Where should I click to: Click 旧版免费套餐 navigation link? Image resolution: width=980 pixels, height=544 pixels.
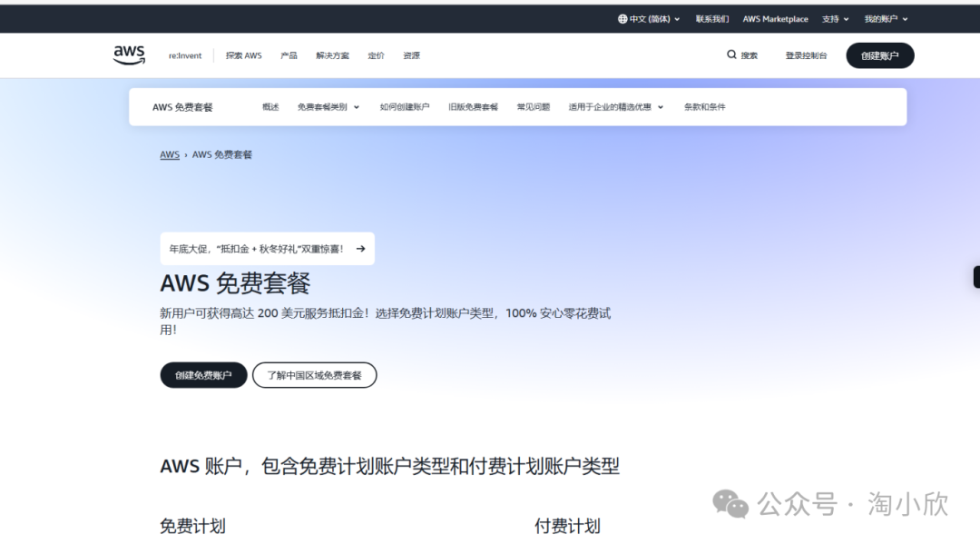472,106
